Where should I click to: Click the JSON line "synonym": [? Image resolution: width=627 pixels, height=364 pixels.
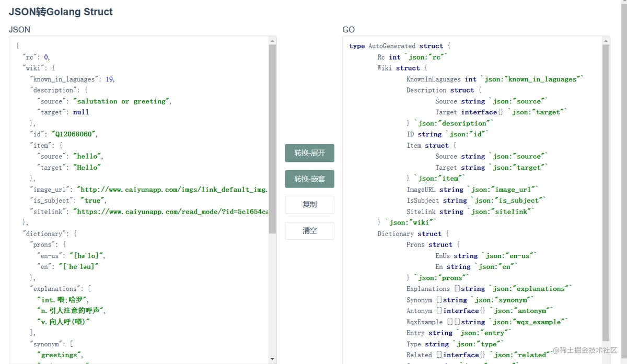(x=51, y=344)
